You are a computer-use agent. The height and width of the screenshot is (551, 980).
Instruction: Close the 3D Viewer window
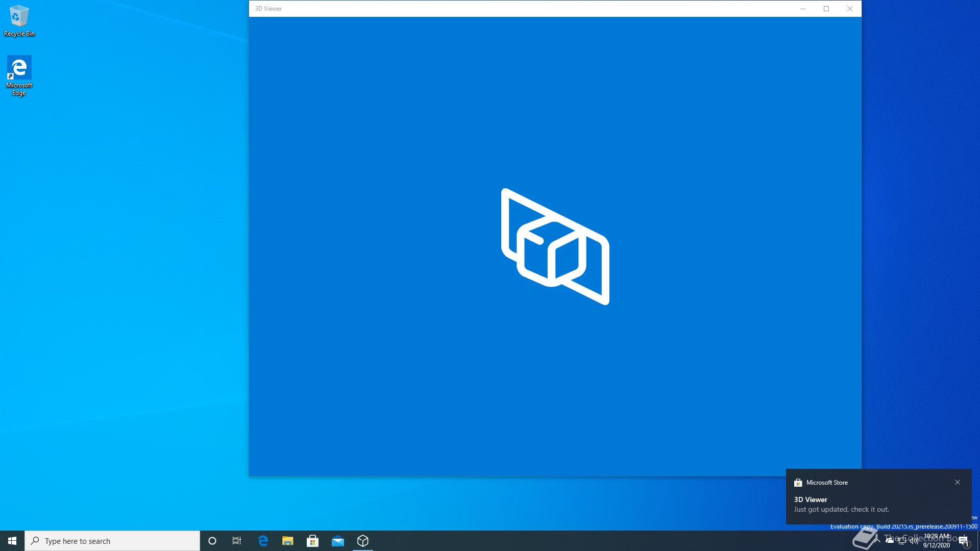(x=850, y=9)
